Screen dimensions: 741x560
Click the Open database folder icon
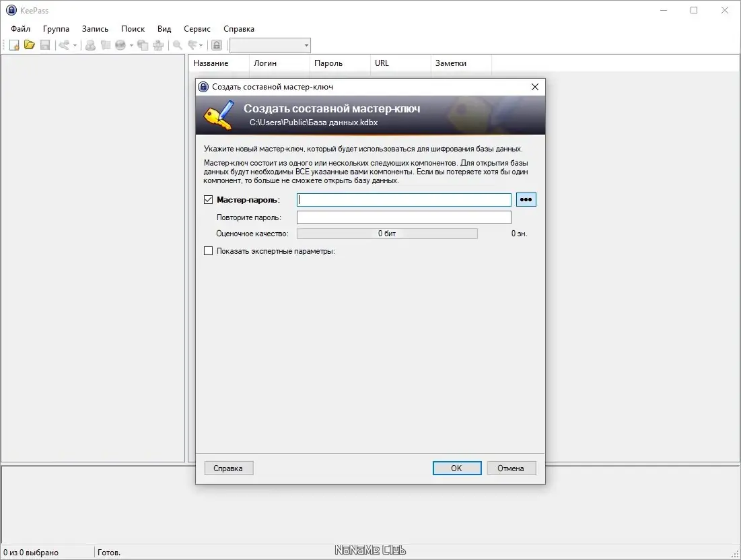30,45
